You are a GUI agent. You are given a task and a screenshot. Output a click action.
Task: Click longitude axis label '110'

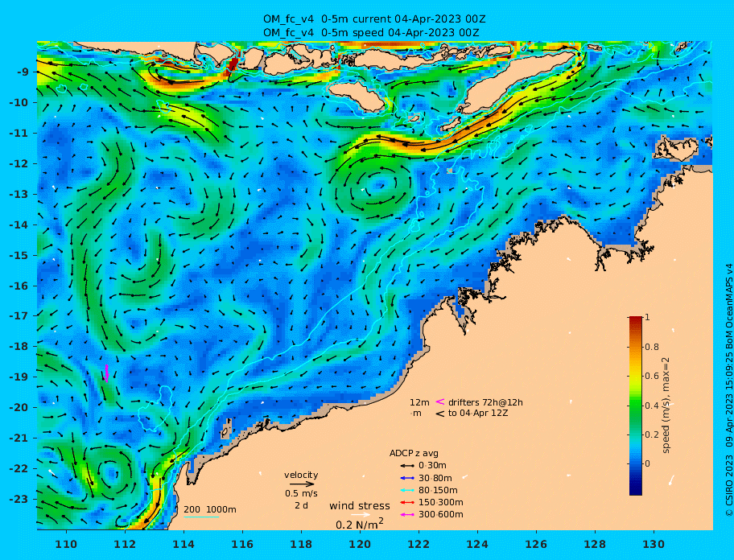pyautogui.click(x=67, y=544)
